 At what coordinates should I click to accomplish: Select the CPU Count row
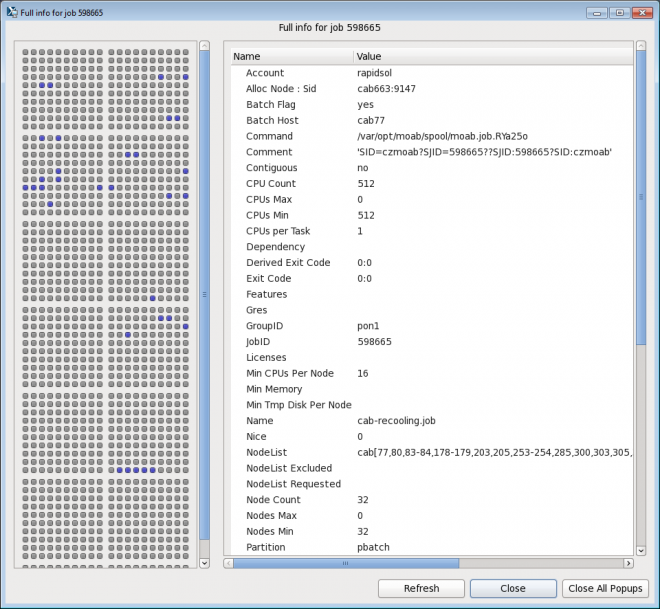point(432,183)
